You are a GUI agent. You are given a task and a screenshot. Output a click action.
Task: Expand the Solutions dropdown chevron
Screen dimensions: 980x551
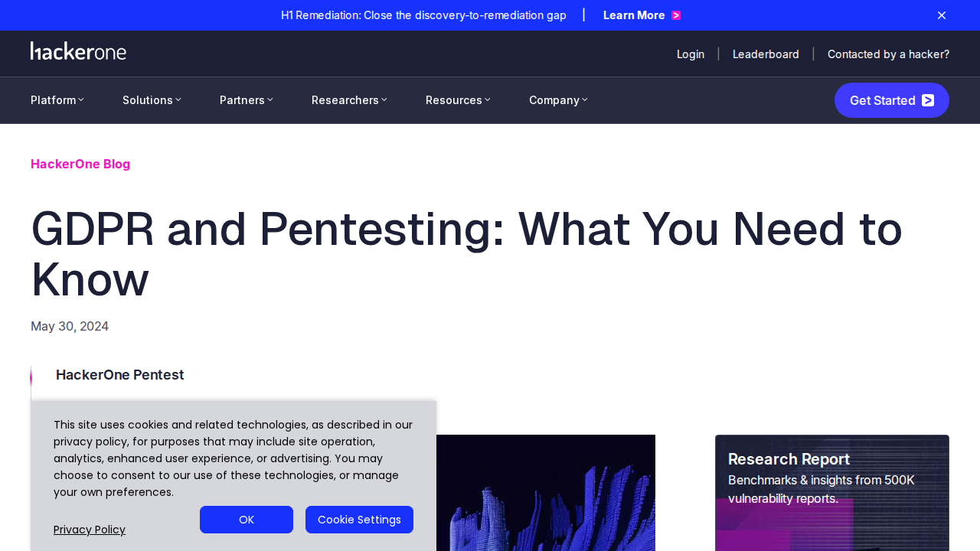pos(178,100)
